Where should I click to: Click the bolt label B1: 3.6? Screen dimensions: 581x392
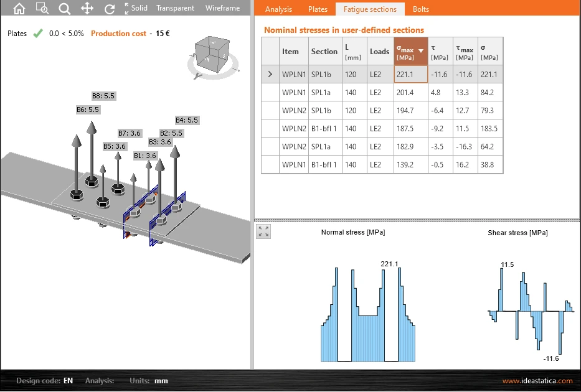tap(145, 156)
